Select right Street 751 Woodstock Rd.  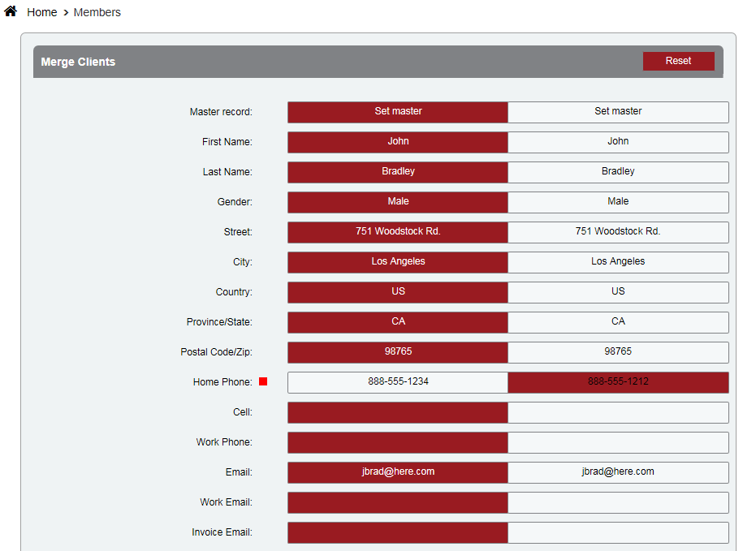[618, 232]
